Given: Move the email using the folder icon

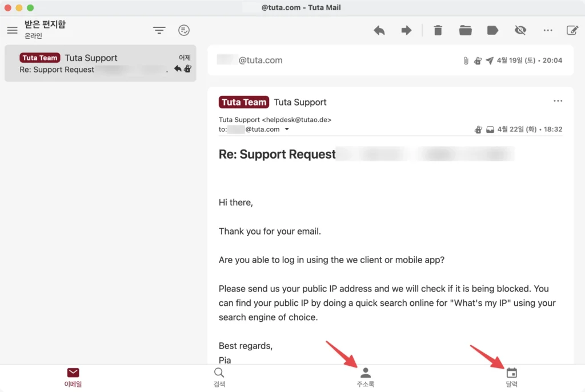Looking at the screenshot, I should point(465,30).
